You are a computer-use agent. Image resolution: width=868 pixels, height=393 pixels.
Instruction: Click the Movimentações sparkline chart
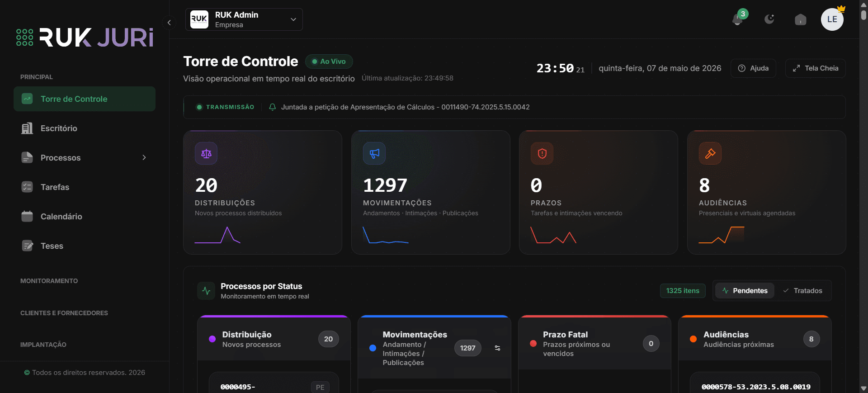[x=386, y=235]
